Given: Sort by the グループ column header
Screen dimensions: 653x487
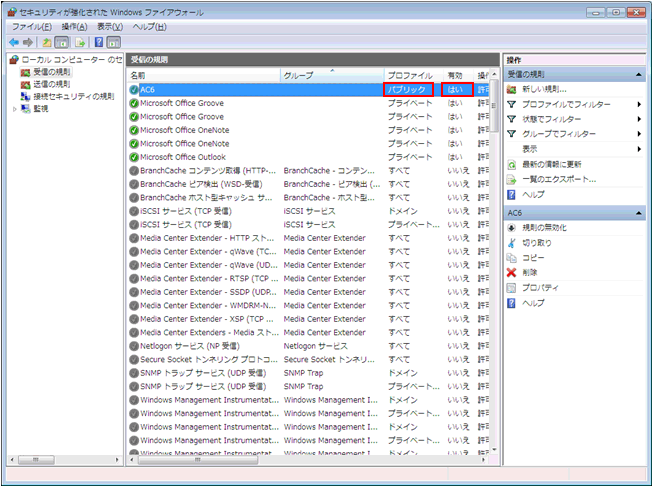Looking at the screenshot, I should pos(332,76).
